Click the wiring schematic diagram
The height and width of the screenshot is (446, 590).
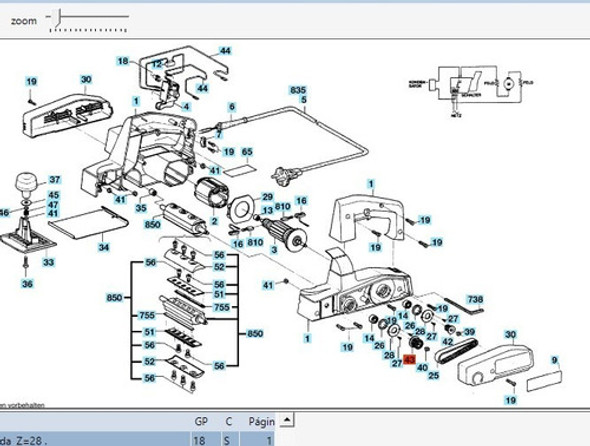coord(471,90)
